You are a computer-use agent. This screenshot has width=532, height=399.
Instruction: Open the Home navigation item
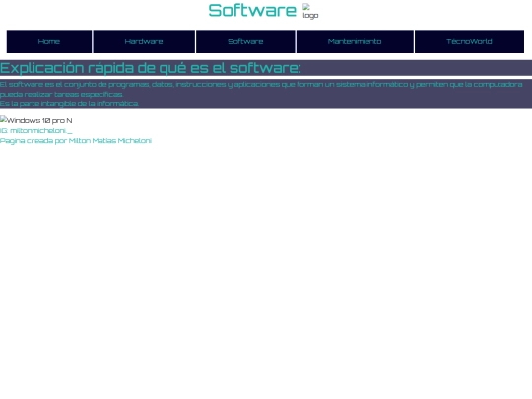[49, 41]
